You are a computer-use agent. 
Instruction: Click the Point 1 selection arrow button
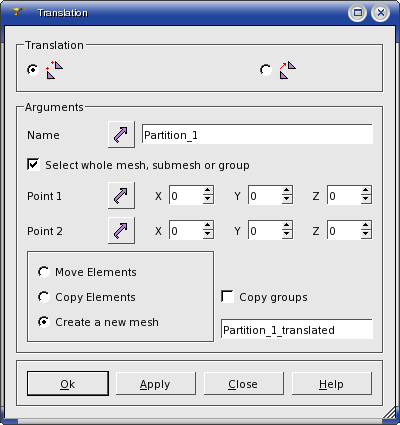click(x=121, y=195)
